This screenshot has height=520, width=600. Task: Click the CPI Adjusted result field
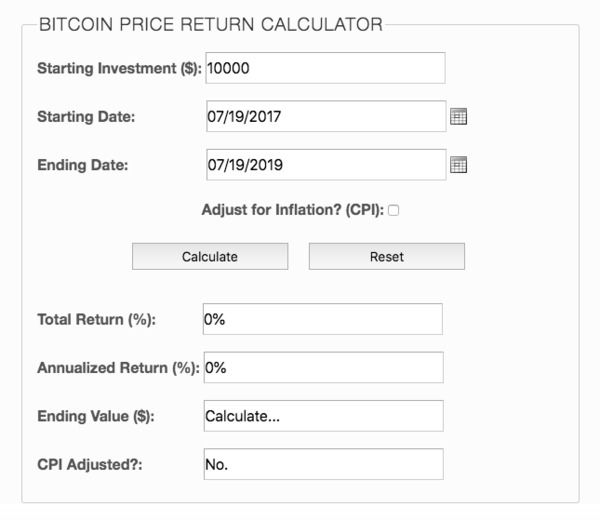tap(323, 464)
